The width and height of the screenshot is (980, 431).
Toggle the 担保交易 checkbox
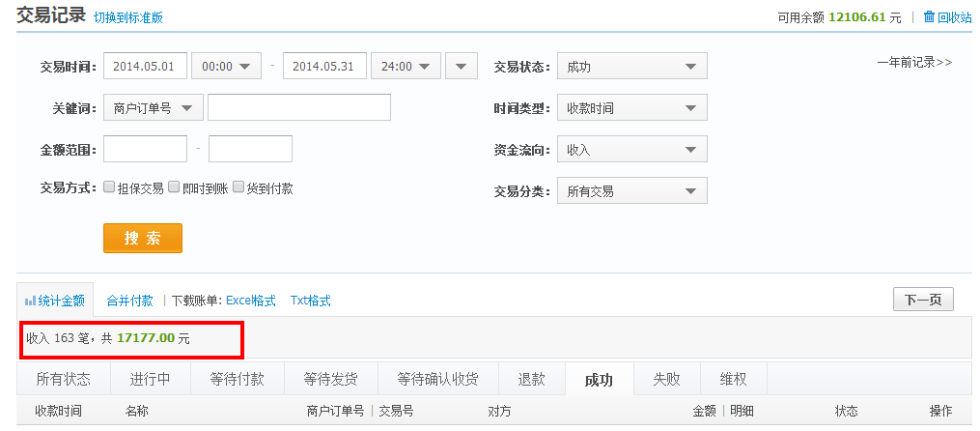pyautogui.click(x=109, y=187)
